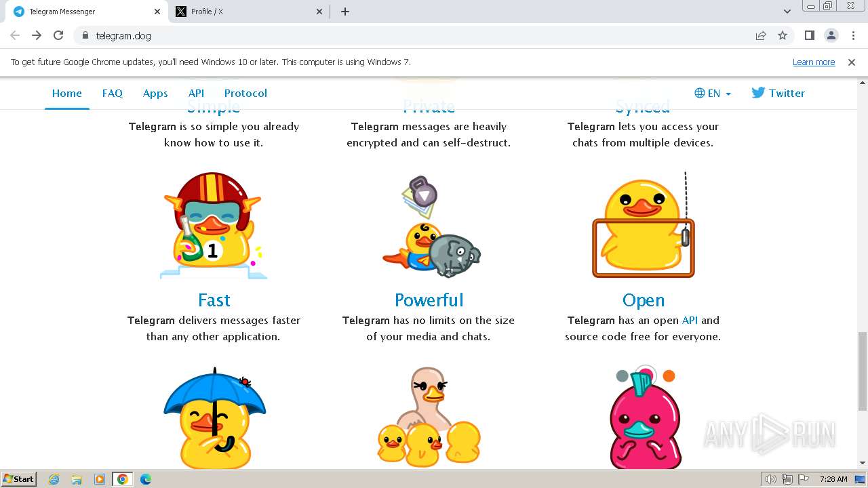Open the API menu item
868x488 pixels.
196,94
